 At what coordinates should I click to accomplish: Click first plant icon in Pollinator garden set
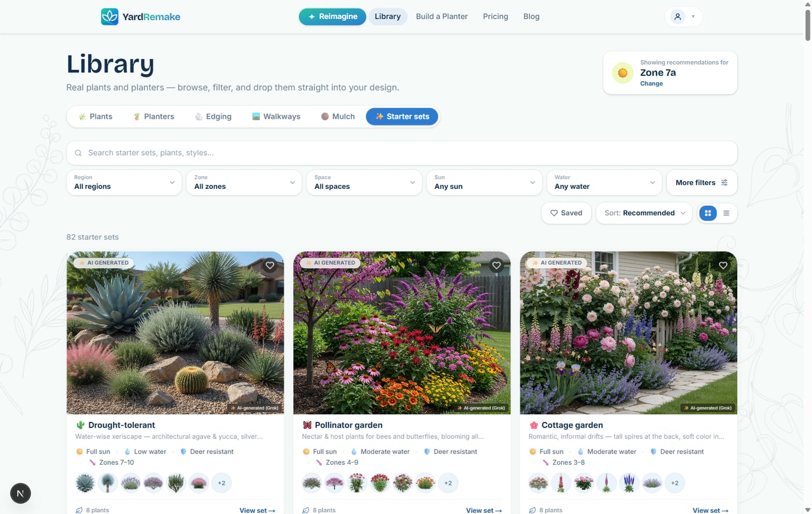click(312, 483)
